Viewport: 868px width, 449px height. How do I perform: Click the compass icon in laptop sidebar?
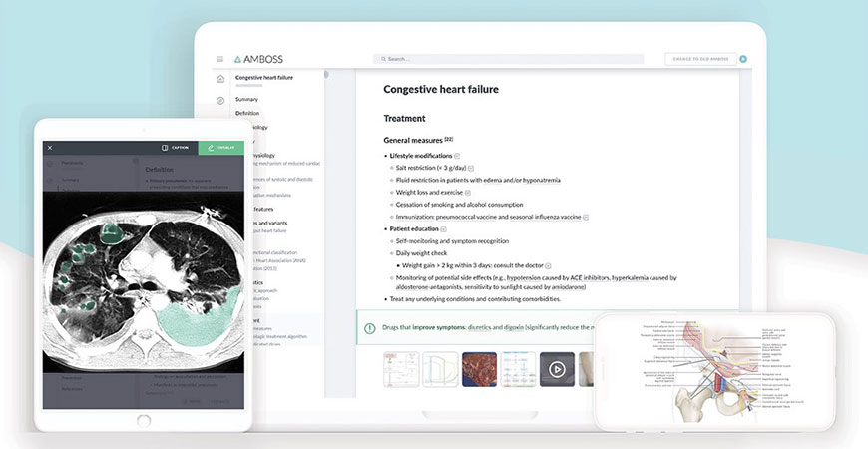(220, 100)
